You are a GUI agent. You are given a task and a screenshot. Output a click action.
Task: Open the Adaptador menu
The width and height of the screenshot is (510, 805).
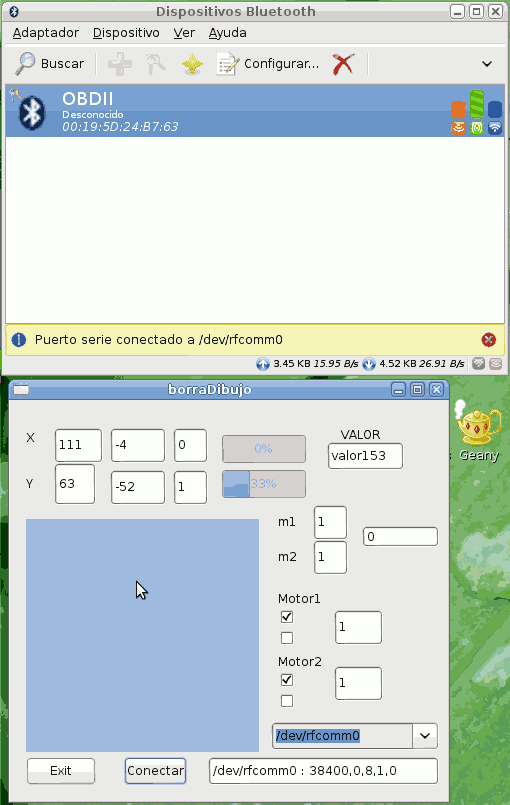pos(46,33)
